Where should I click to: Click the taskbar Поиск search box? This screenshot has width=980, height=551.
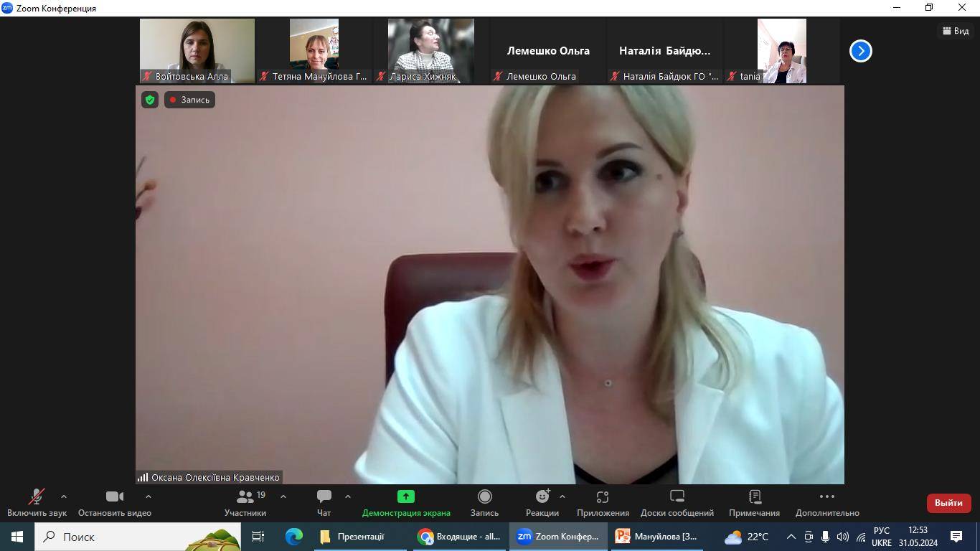(138, 537)
